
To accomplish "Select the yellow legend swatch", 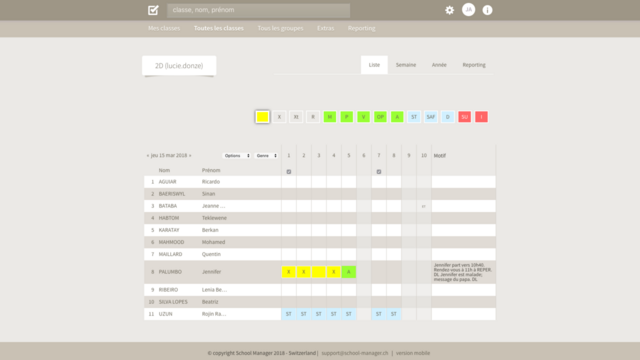I will pos(262,117).
